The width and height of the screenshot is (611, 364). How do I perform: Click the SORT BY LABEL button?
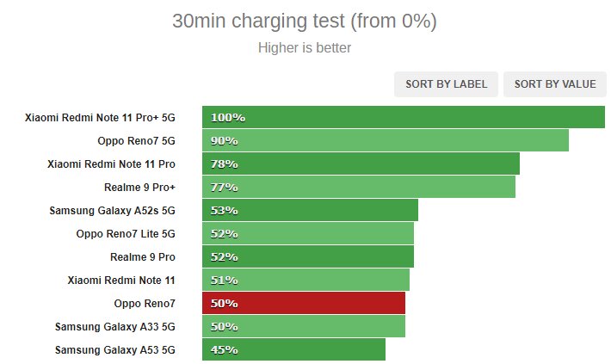446,84
